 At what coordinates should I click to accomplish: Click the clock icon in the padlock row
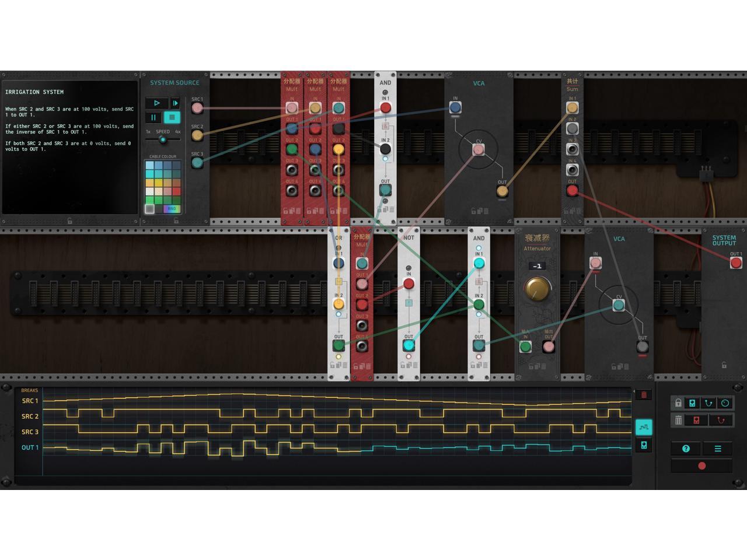coord(725,403)
